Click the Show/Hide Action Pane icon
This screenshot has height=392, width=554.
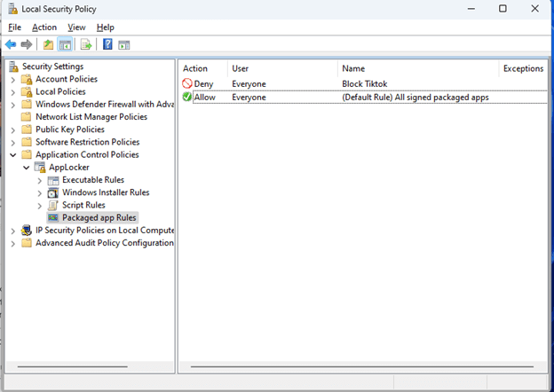124,44
